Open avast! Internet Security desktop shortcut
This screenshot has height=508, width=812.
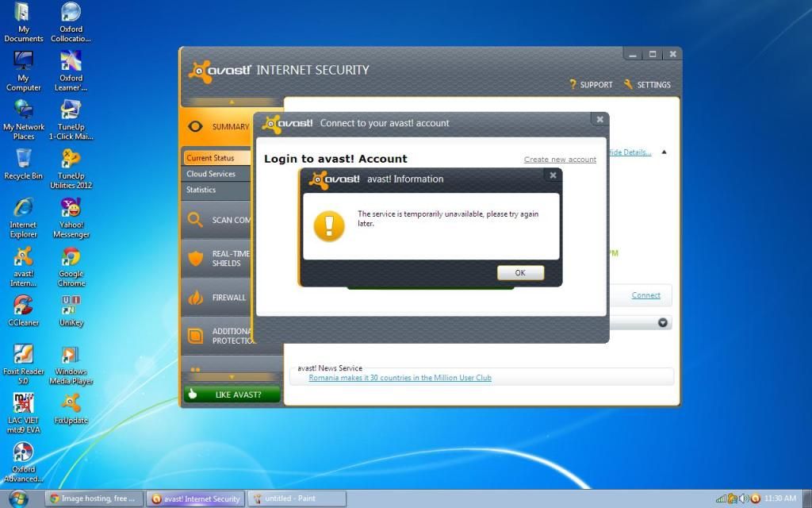click(23, 267)
